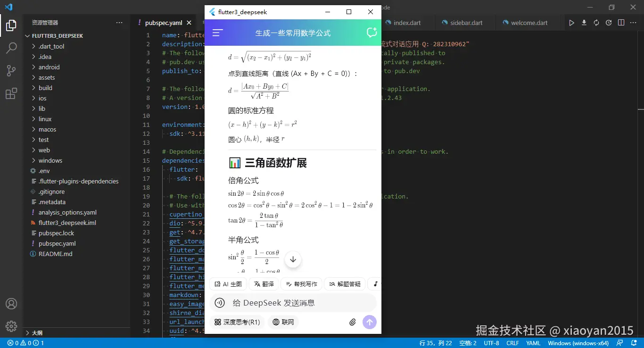
Task: Open the DeepSeek app hamburger menu
Action: point(217,33)
